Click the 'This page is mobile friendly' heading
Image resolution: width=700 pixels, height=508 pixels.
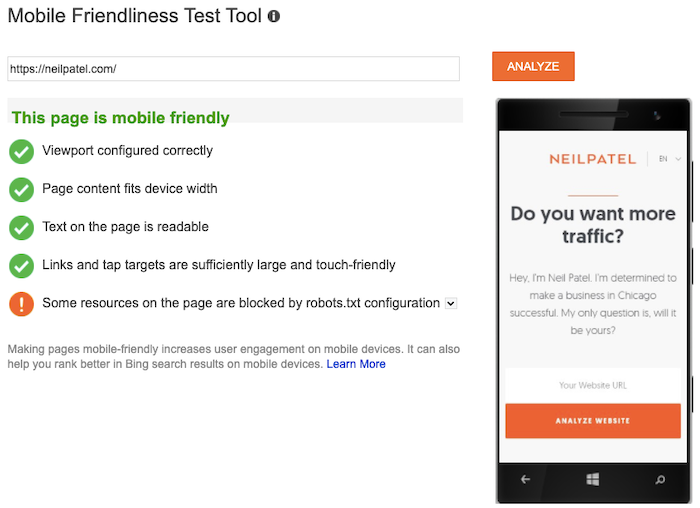click(121, 118)
